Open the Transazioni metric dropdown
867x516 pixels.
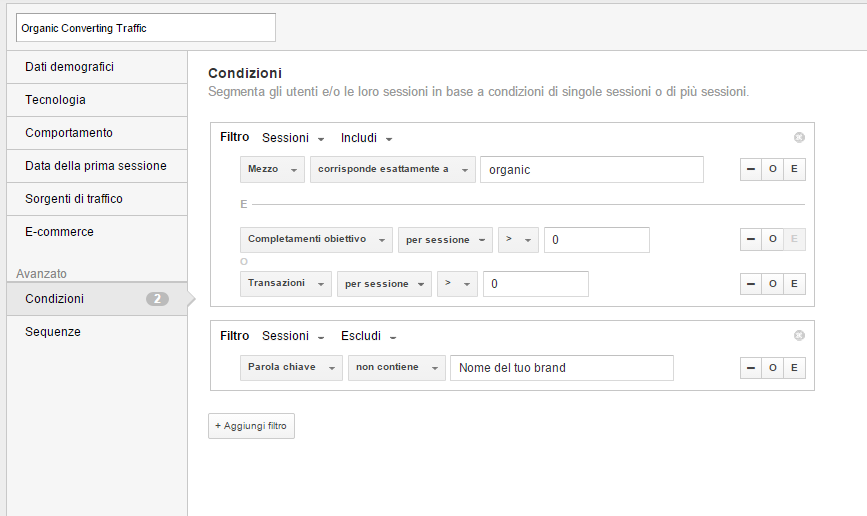click(x=285, y=284)
